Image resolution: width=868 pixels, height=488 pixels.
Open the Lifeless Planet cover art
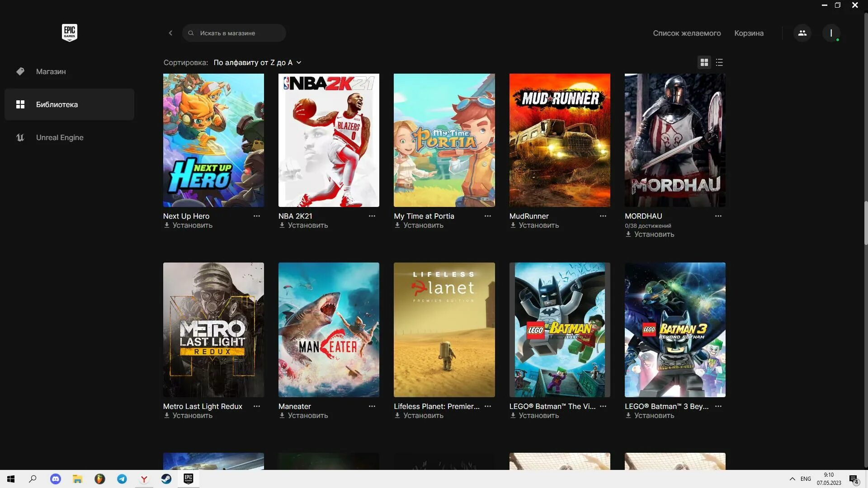pos(444,330)
